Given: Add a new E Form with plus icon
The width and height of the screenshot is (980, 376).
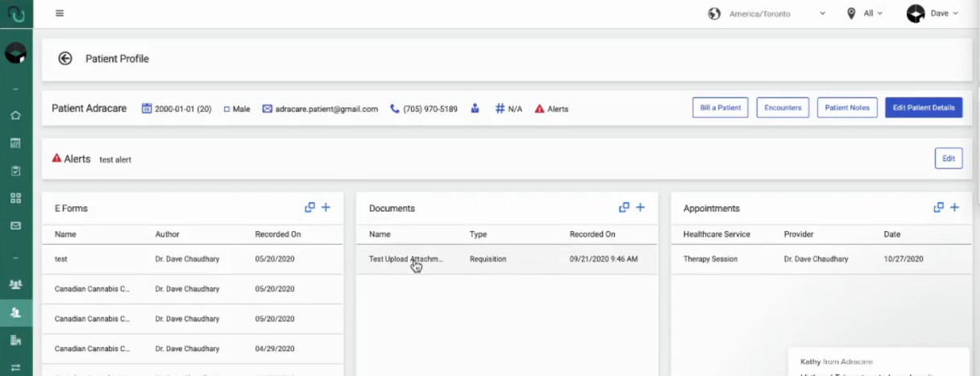Looking at the screenshot, I should (x=326, y=207).
